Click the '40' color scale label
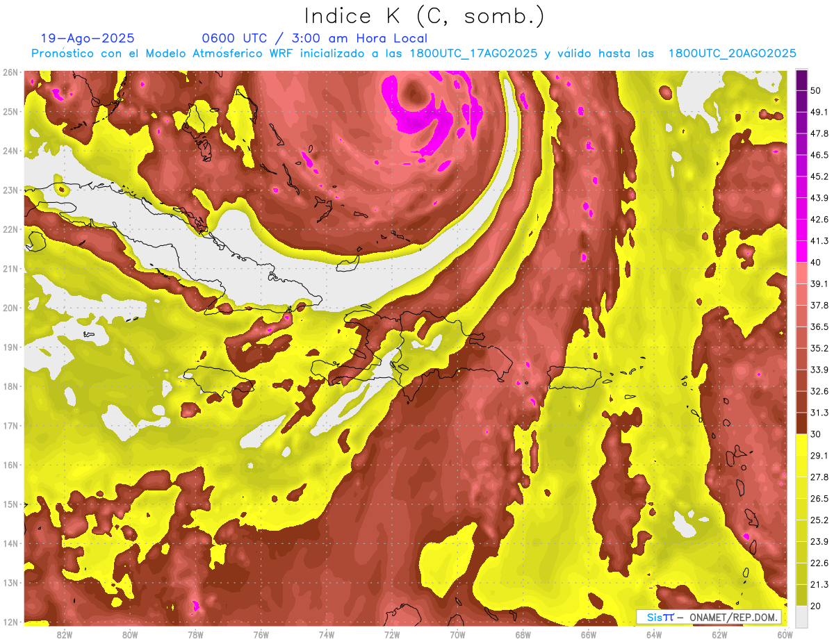 816,262
